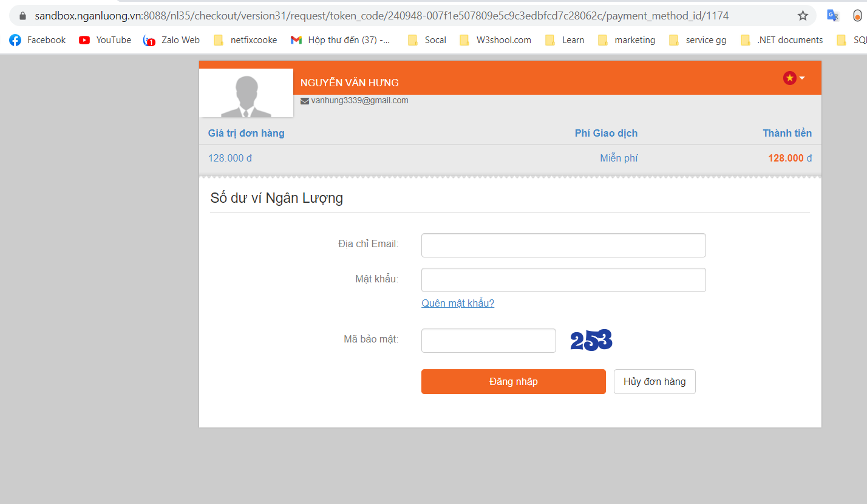Open Google Translate extension icon
The width and height of the screenshot is (867, 504).
tap(833, 16)
